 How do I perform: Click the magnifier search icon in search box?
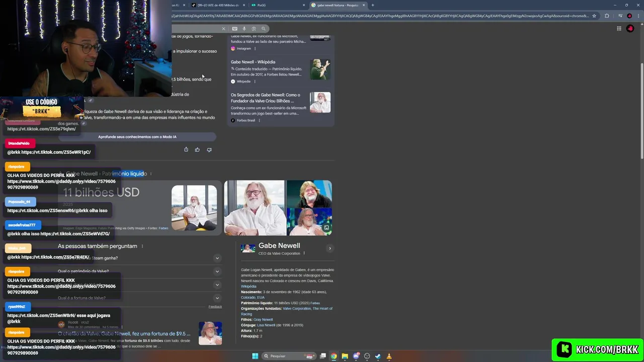[263, 29]
